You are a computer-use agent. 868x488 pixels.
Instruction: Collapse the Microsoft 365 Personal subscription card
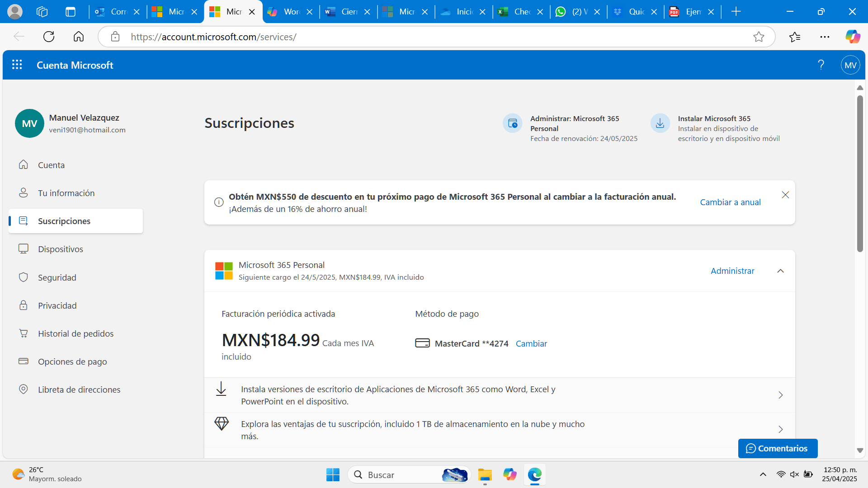[780, 271]
